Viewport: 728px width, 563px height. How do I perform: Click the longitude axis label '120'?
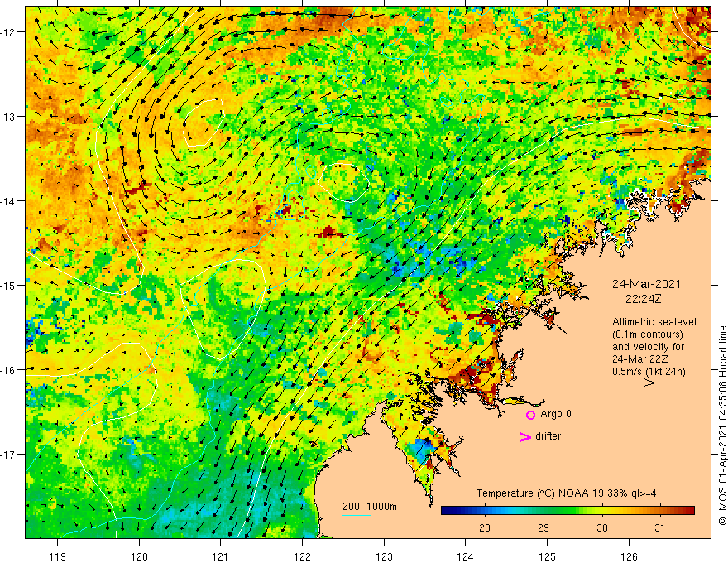139,556
